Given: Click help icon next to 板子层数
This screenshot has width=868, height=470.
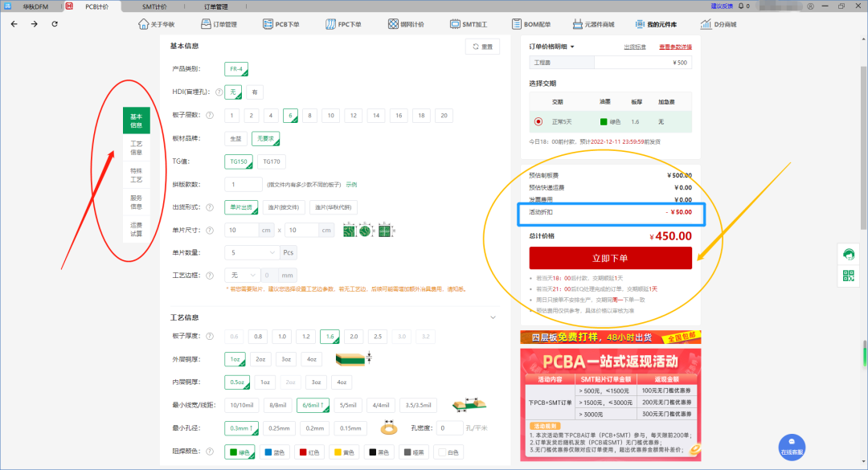Looking at the screenshot, I should pyautogui.click(x=210, y=115).
